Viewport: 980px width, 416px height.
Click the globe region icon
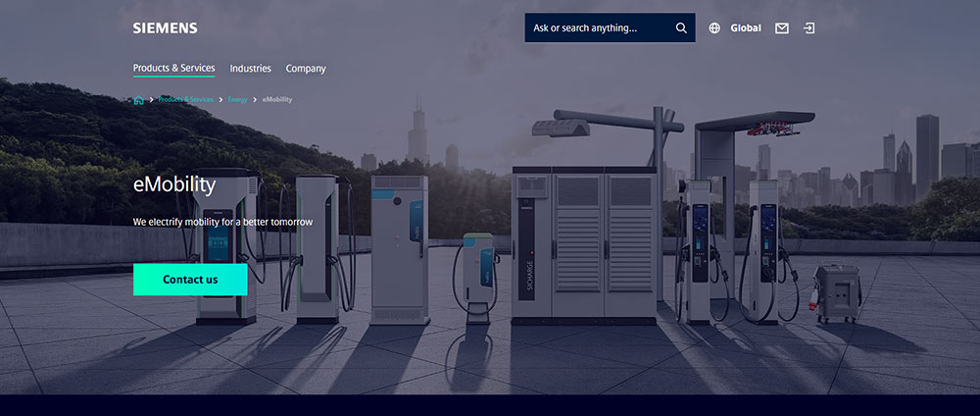click(x=714, y=28)
